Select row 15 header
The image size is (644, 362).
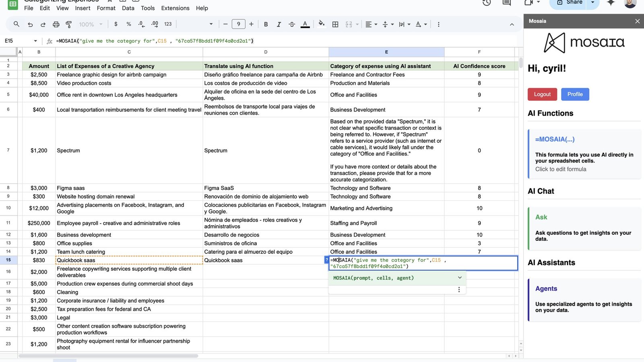(8, 260)
